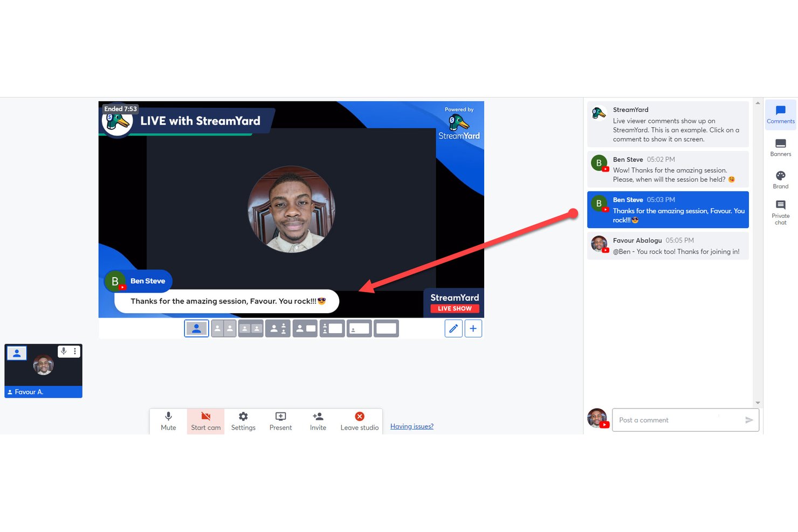Viewport: 798px width, 532px height.
Task: Open the Having issues? link
Action: (412, 426)
